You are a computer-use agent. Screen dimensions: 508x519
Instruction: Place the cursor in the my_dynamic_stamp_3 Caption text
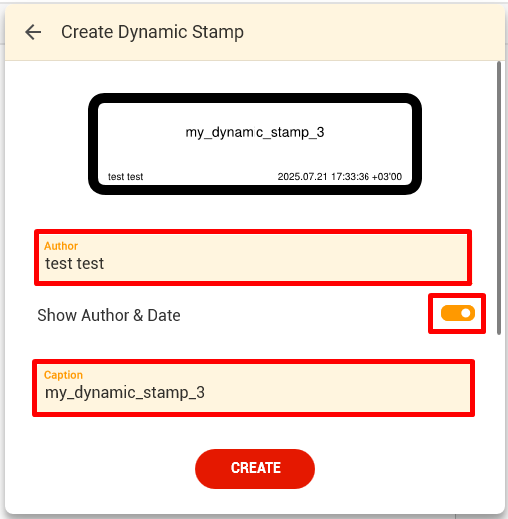click(x=125, y=393)
